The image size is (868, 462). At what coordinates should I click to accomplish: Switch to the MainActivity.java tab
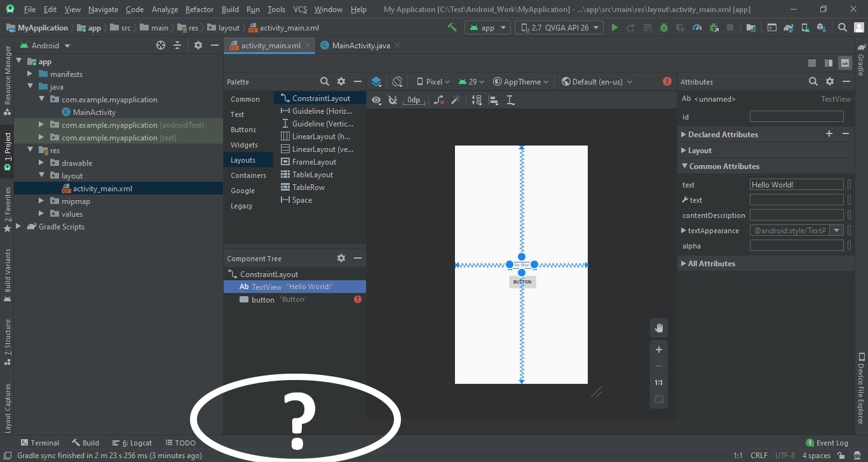360,46
